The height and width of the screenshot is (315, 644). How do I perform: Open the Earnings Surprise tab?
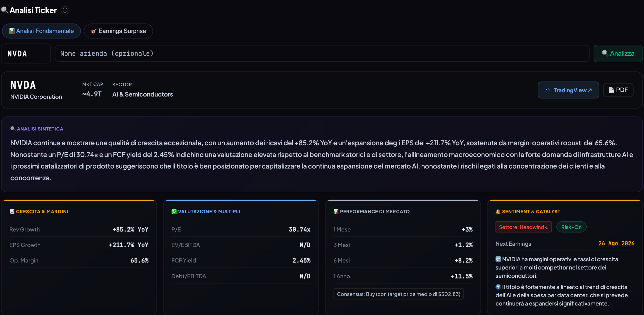tap(118, 31)
